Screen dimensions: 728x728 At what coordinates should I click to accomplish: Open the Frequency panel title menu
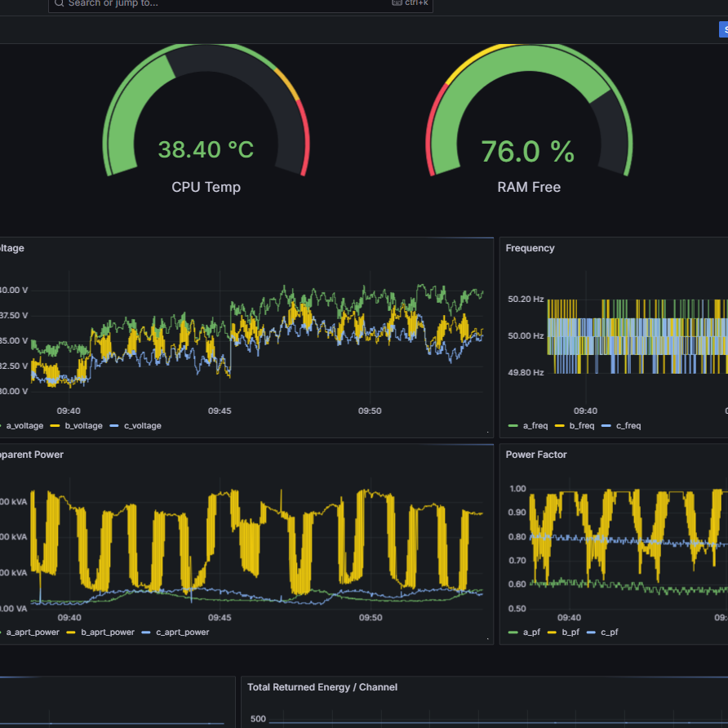(530, 248)
